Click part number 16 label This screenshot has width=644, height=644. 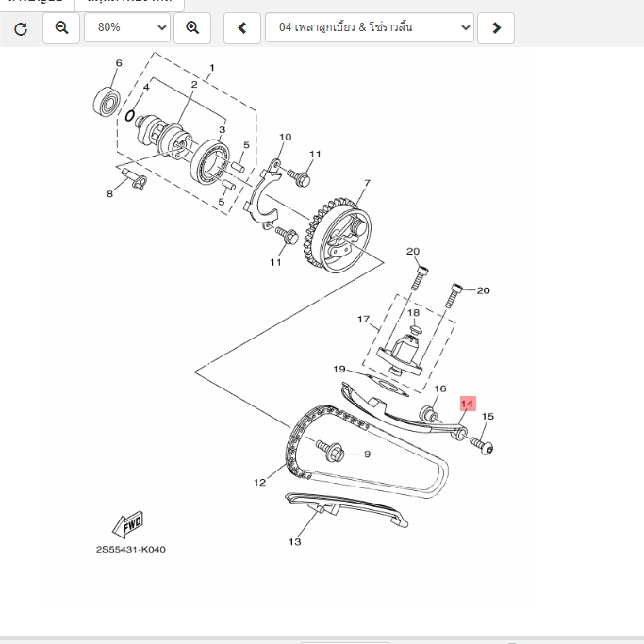tap(440, 388)
